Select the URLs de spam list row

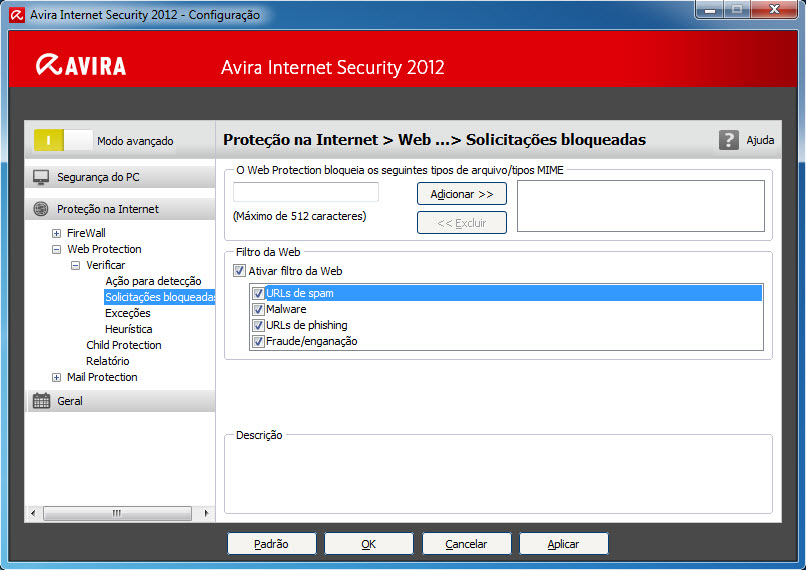506,293
